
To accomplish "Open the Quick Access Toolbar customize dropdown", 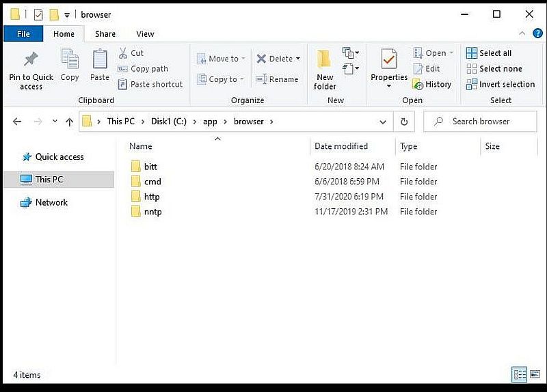I will 67,14.
